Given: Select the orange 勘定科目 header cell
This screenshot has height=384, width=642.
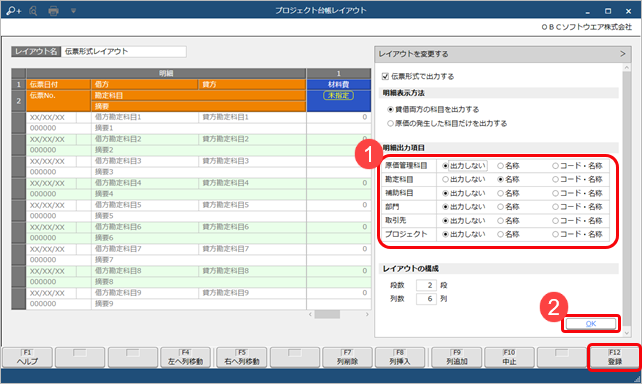Looking at the screenshot, I should [x=198, y=95].
